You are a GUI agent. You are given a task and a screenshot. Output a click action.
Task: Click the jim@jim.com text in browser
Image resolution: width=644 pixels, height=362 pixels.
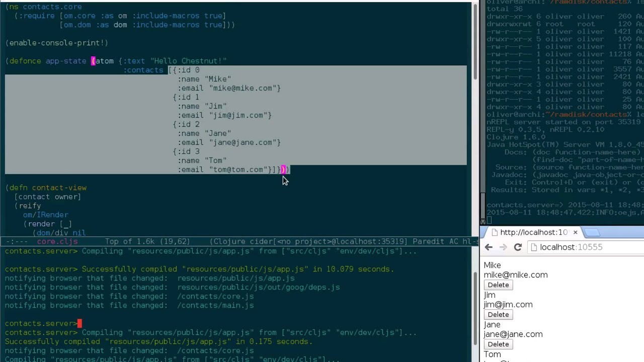[508, 305]
